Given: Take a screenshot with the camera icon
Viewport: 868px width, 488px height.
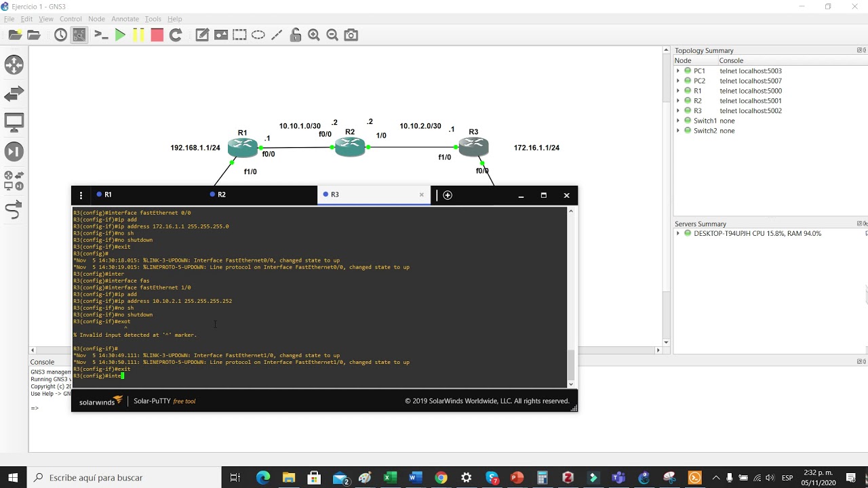Looking at the screenshot, I should click(x=351, y=35).
